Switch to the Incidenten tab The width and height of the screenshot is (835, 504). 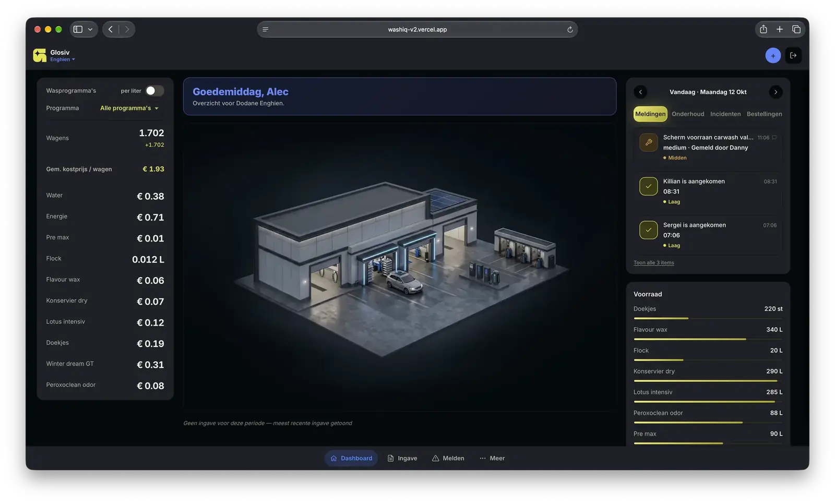(x=725, y=114)
